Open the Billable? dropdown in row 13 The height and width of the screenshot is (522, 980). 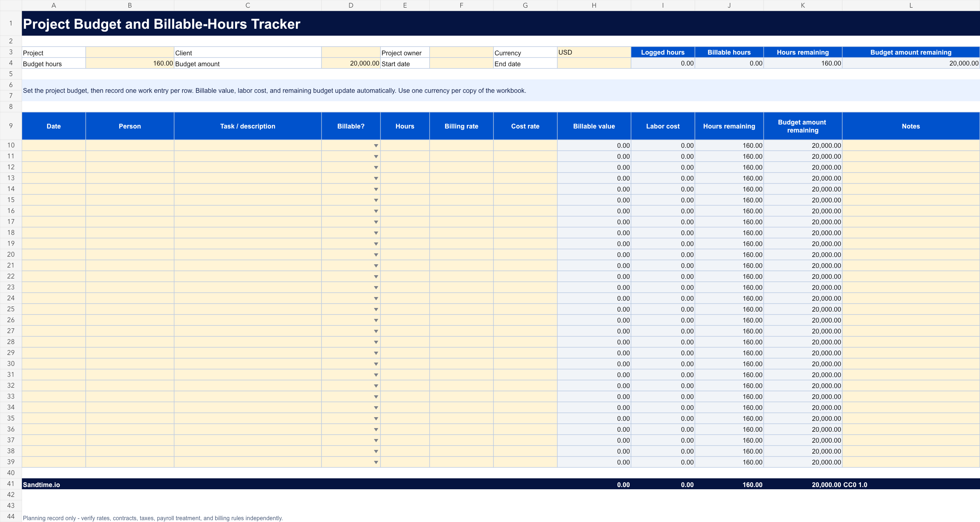click(376, 178)
